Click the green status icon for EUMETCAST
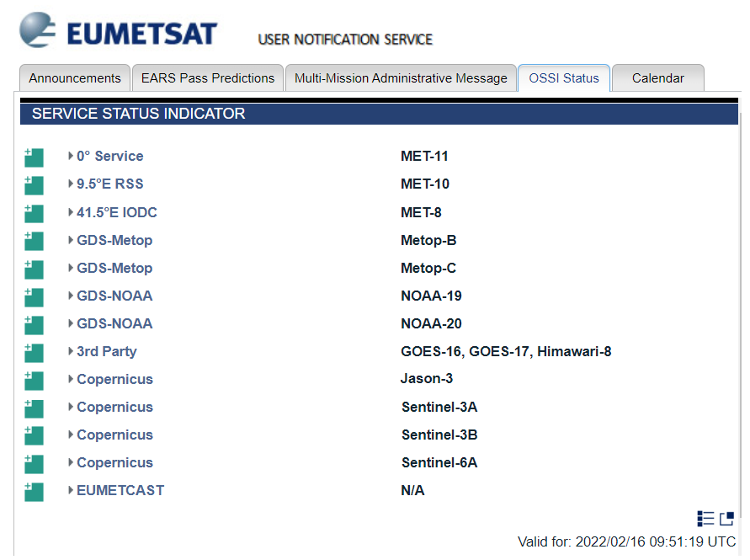 (34, 492)
